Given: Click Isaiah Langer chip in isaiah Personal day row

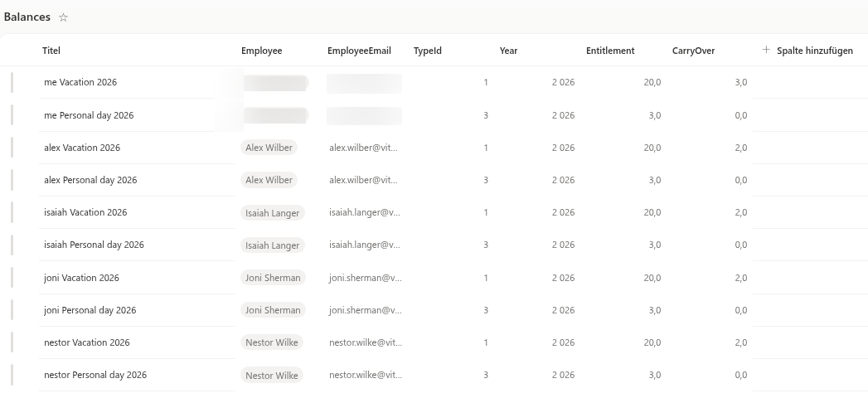Looking at the screenshot, I should point(273,245).
